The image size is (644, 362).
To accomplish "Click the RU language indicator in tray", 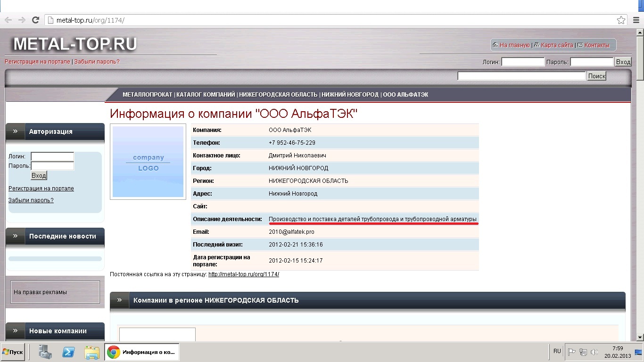I will (557, 351).
